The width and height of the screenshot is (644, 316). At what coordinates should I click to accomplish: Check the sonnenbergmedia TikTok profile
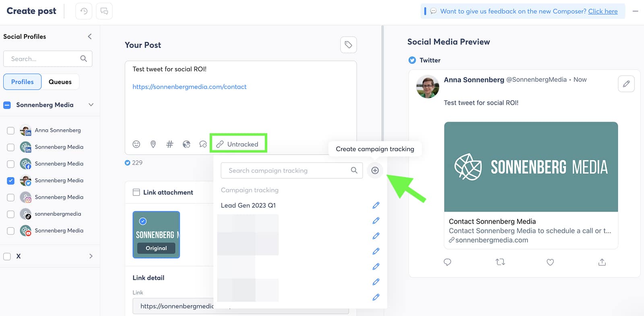[x=11, y=214]
